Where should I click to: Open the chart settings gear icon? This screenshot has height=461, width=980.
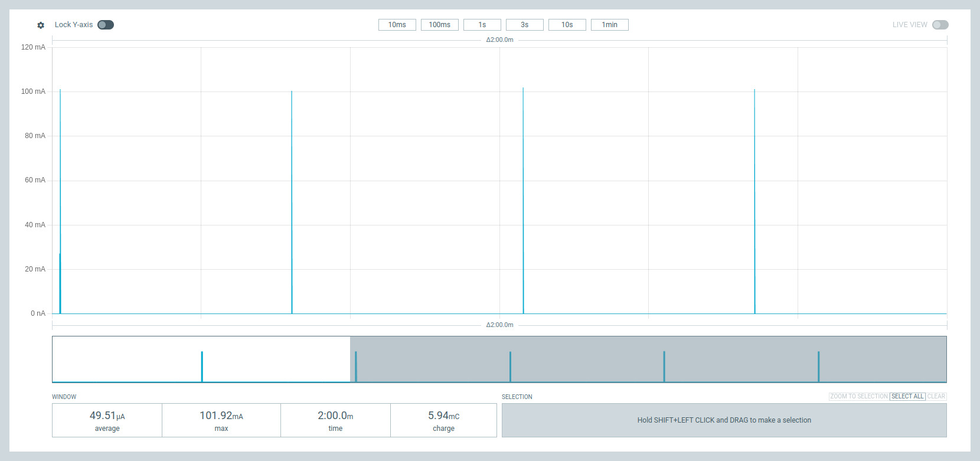[x=41, y=25]
